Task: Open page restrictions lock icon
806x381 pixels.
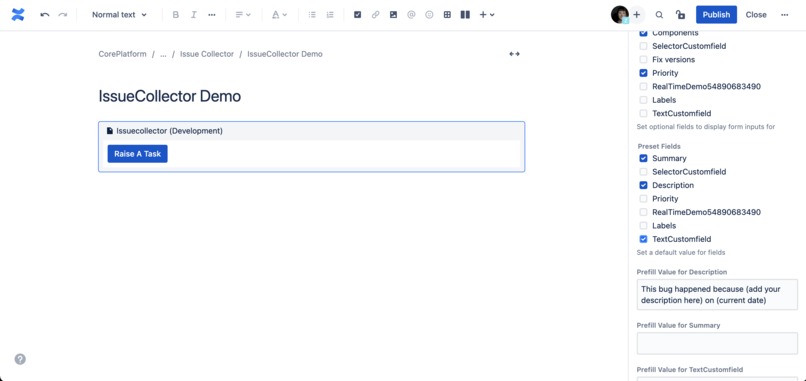Action: coord(681,15)
